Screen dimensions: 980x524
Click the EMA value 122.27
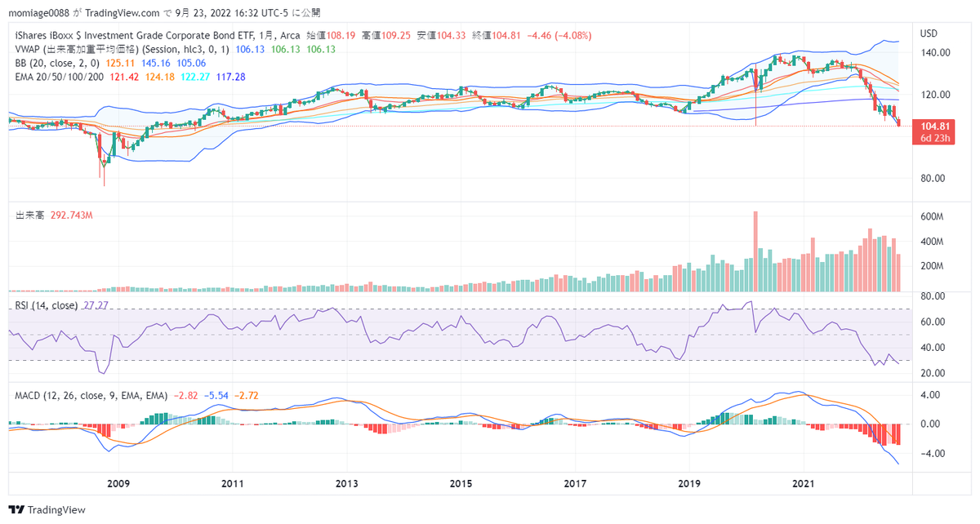pyautogui.click(x=195, y=77)
